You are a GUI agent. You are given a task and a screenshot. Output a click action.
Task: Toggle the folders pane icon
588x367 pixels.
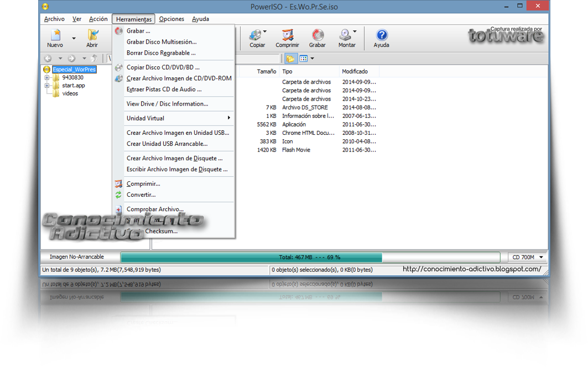[x=290, y=59]
